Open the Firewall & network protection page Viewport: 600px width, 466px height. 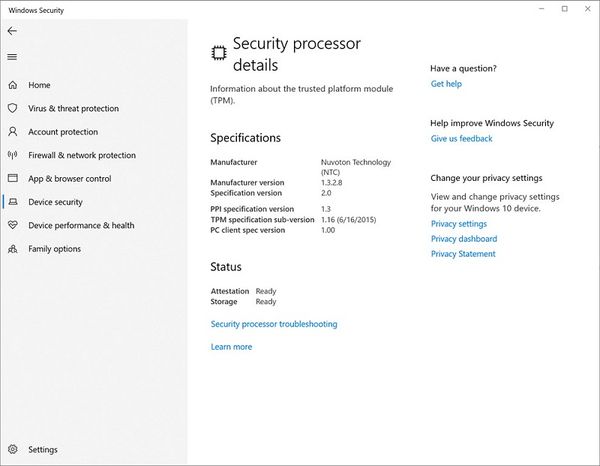82,155
